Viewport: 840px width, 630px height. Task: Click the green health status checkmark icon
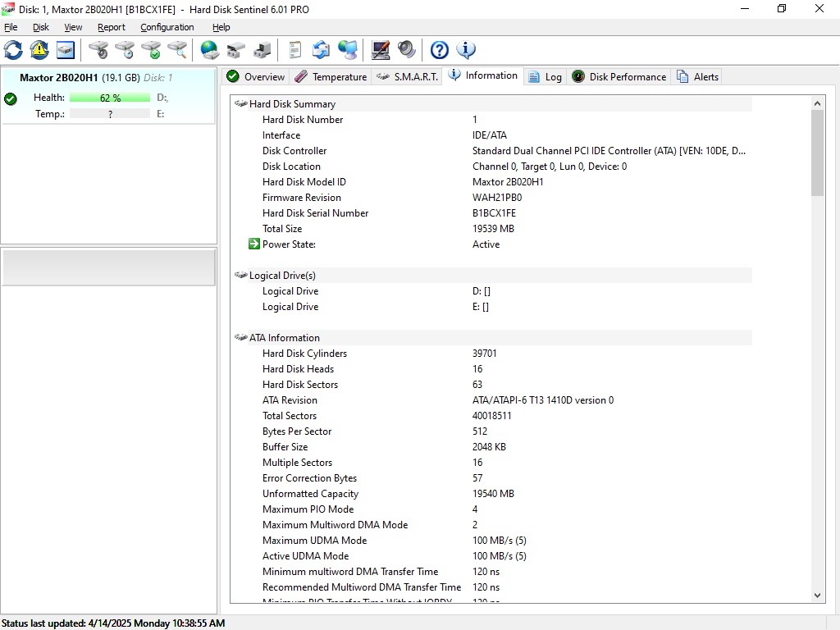coord(11,98)
